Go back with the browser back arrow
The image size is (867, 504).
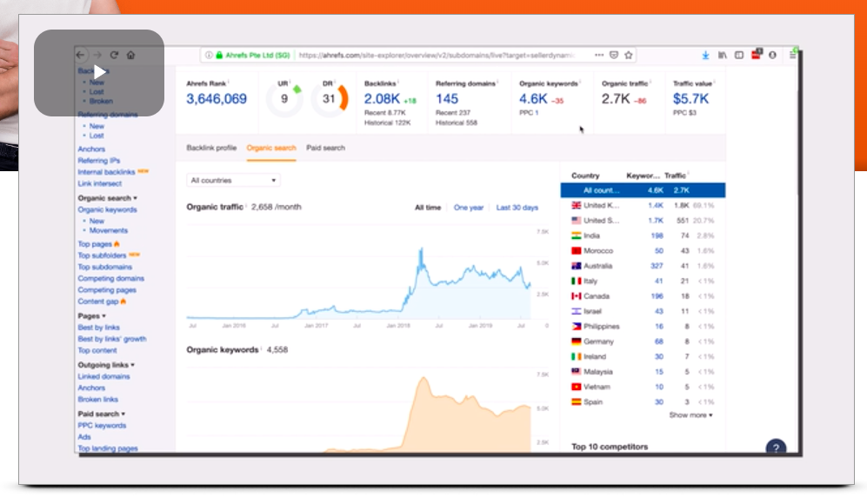pyautogui.click(x=81, y=55)
